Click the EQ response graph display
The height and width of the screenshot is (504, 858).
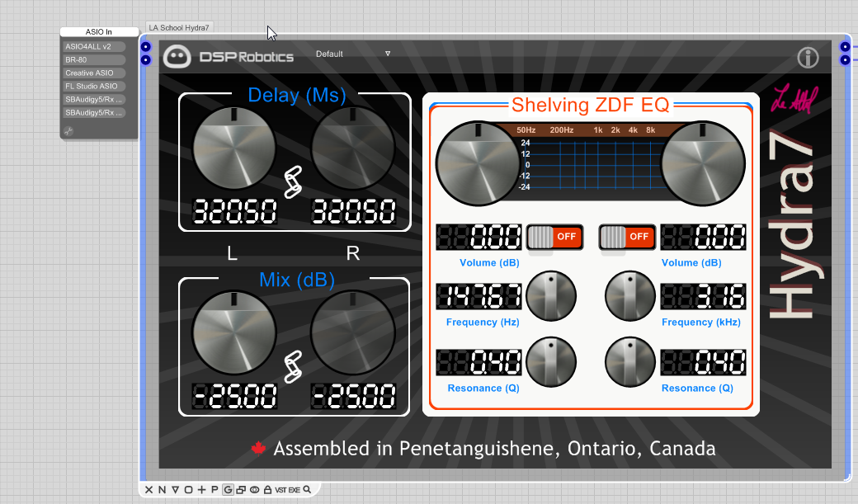590,163
